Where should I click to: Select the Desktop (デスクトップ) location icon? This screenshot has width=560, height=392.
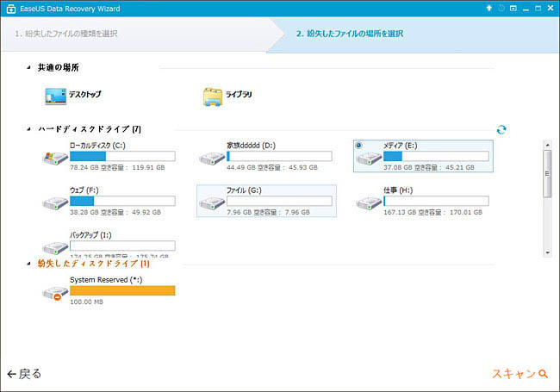coord(56,96)
